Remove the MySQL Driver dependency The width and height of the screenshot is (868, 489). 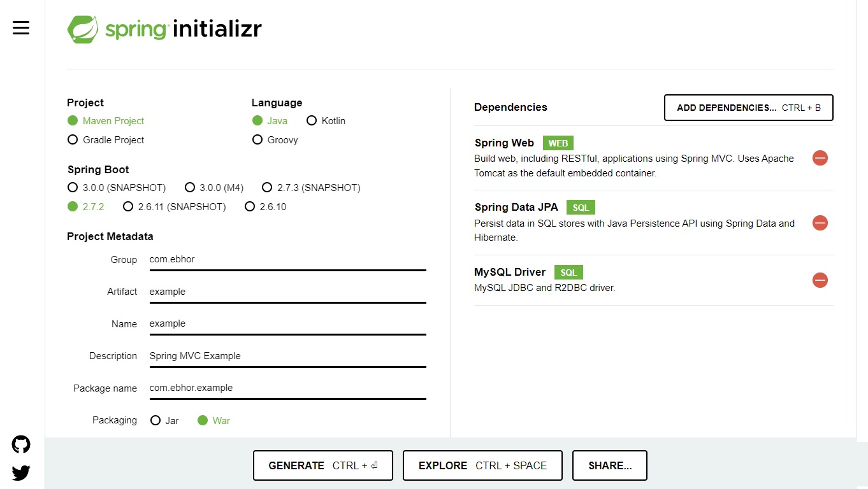coord(820,280)
